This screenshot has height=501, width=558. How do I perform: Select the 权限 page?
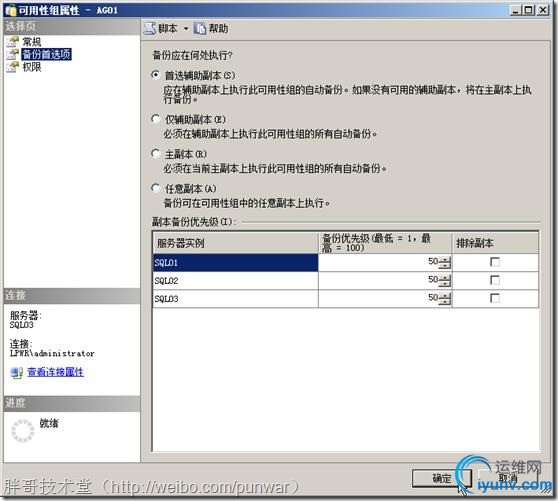(x=32, y=67)
